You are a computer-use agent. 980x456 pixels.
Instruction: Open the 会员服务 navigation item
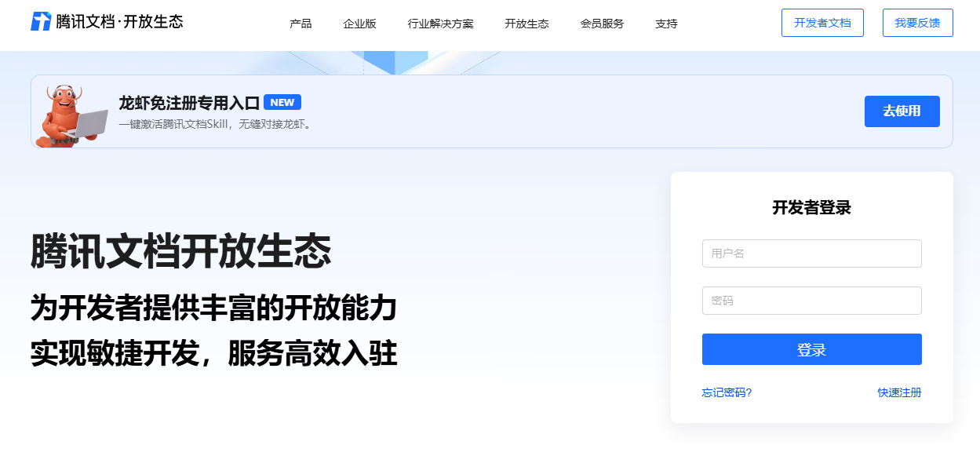[602, 24]
